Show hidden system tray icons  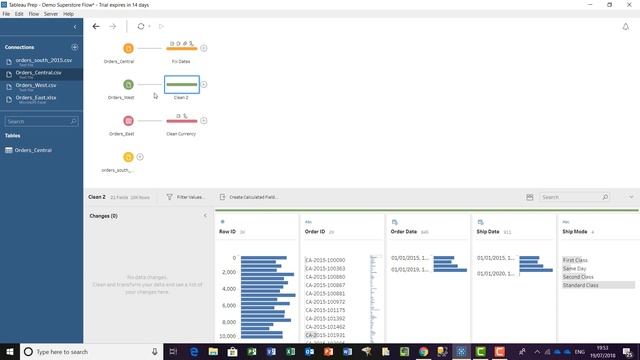coord(537,351)
